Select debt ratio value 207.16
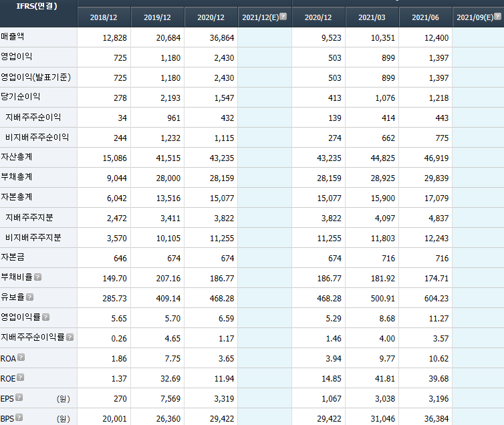 [x=168, y=279]
